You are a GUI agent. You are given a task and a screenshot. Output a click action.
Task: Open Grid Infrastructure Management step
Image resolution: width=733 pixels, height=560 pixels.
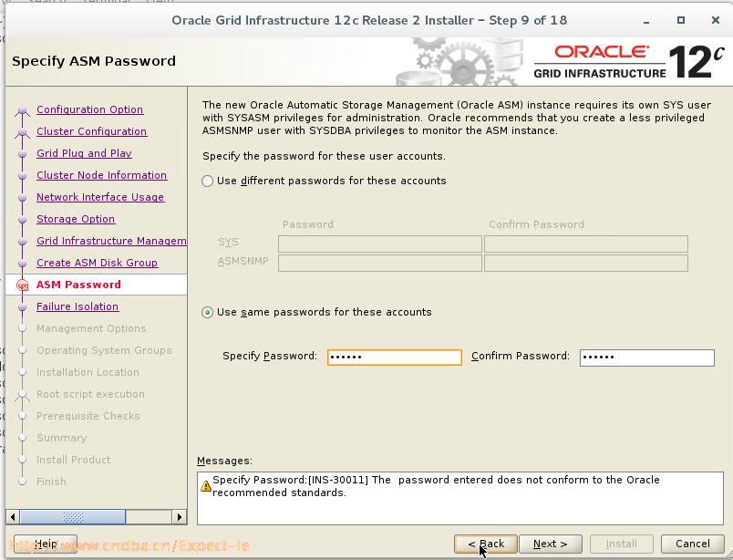tap(111, 241)
